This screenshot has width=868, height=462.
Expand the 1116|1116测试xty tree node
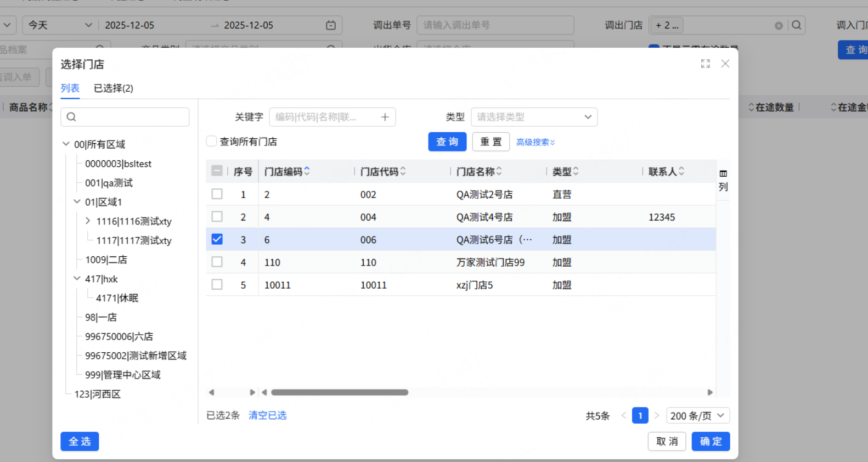tap(88, 221)
